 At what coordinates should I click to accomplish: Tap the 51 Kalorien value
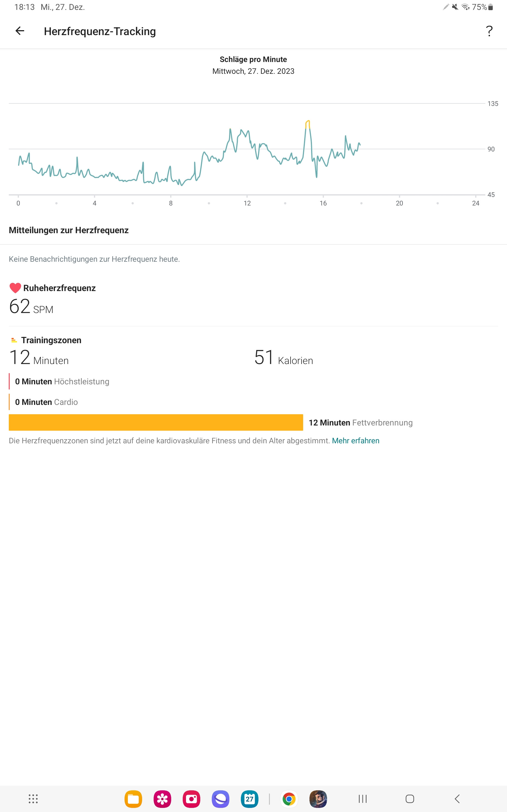click(x=284, y=357)
